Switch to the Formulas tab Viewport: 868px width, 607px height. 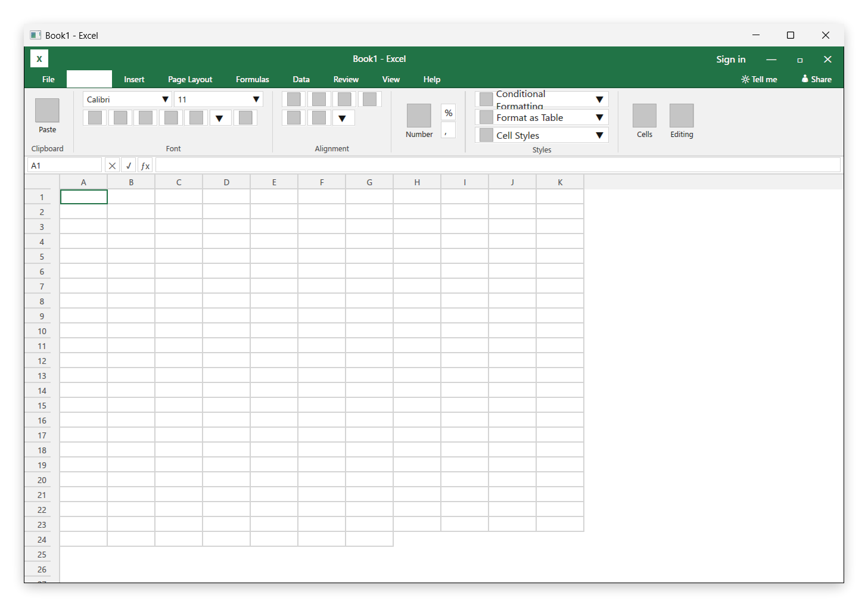(253, 79)
